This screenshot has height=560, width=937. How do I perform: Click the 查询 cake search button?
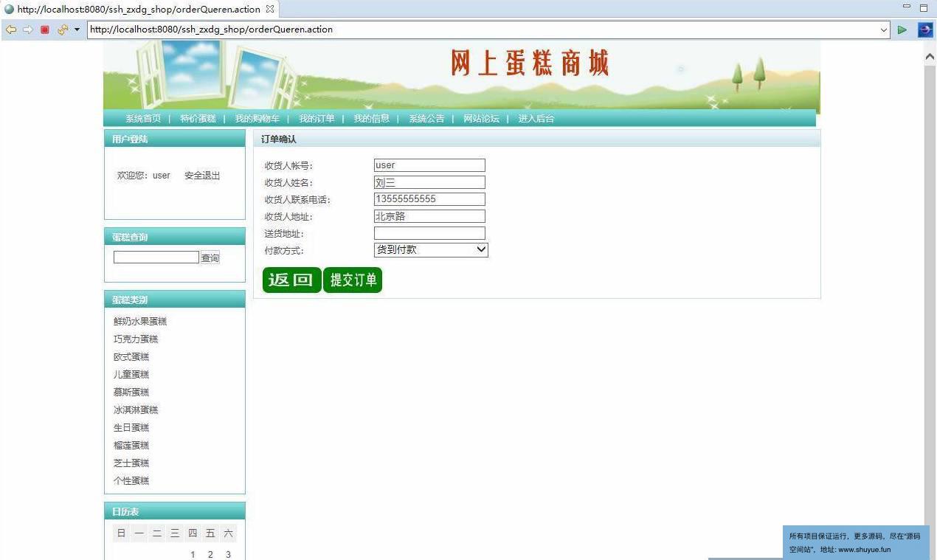tap(210, 257)
